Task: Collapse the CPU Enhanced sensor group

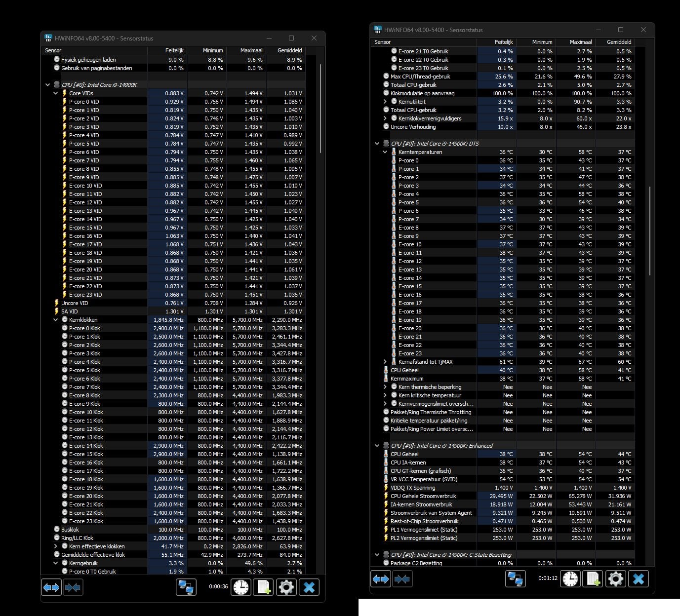Action: pyautogui.click(x=377, y=446)
